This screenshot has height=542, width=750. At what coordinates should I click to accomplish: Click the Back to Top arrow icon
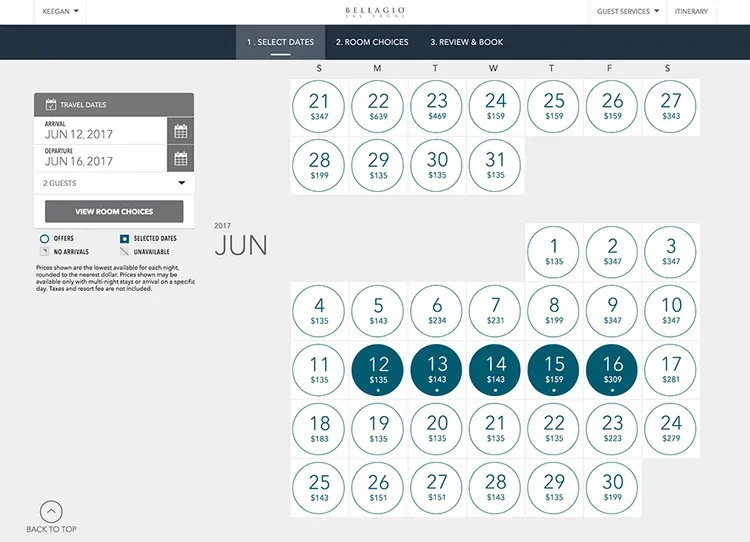click(x=51, y=512)
